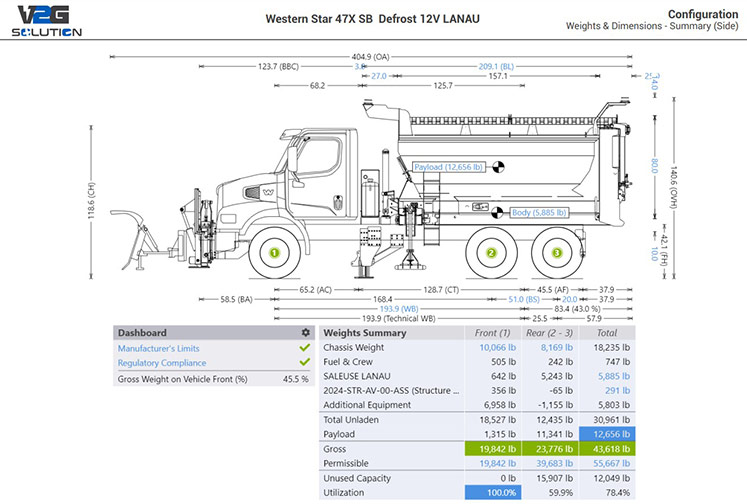
Task: Open the Manufacturer's Limits link
Action: click(158, 348)
